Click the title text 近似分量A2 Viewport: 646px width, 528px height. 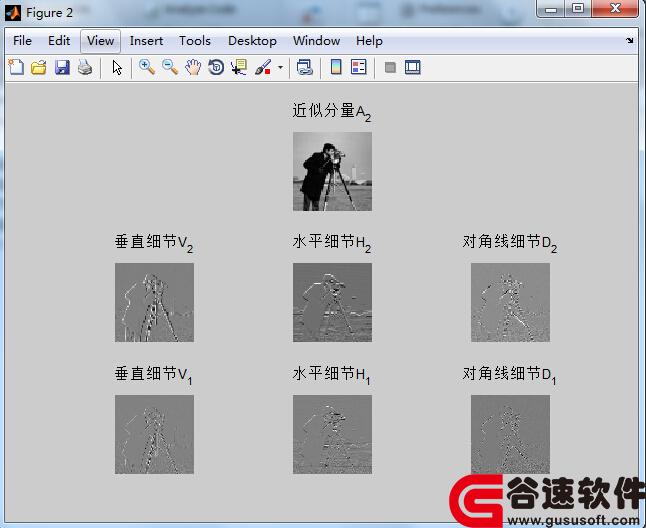click(x=332, y=112)
